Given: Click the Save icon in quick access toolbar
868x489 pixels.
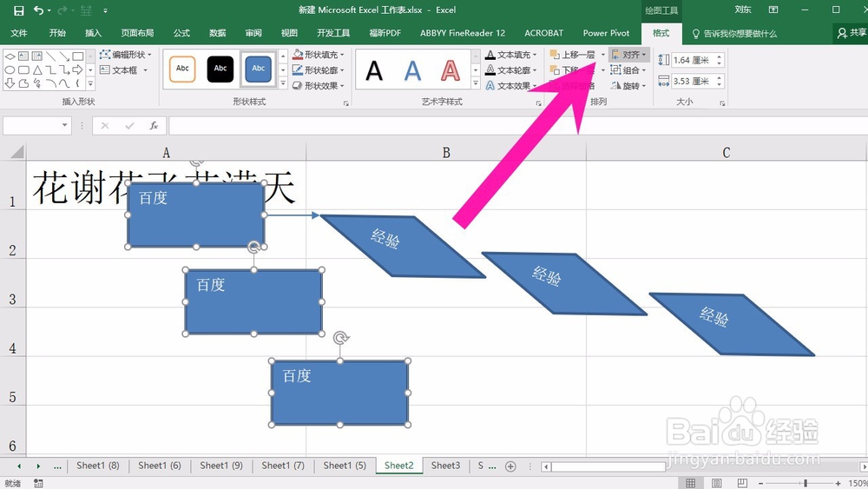Looking at the screenshot, I should tap(18, 10).
